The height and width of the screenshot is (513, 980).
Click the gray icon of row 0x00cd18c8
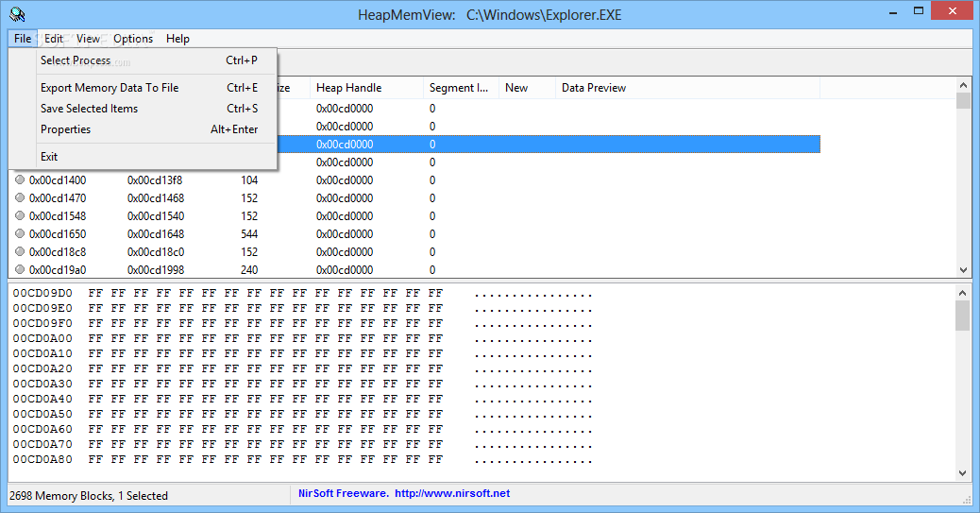(20, 251)
